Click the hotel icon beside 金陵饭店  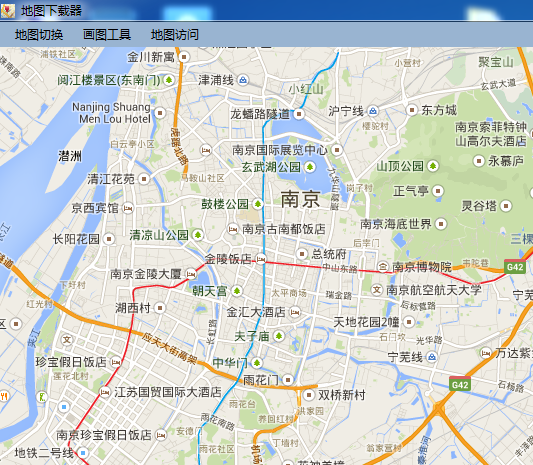tap(261, 259)
